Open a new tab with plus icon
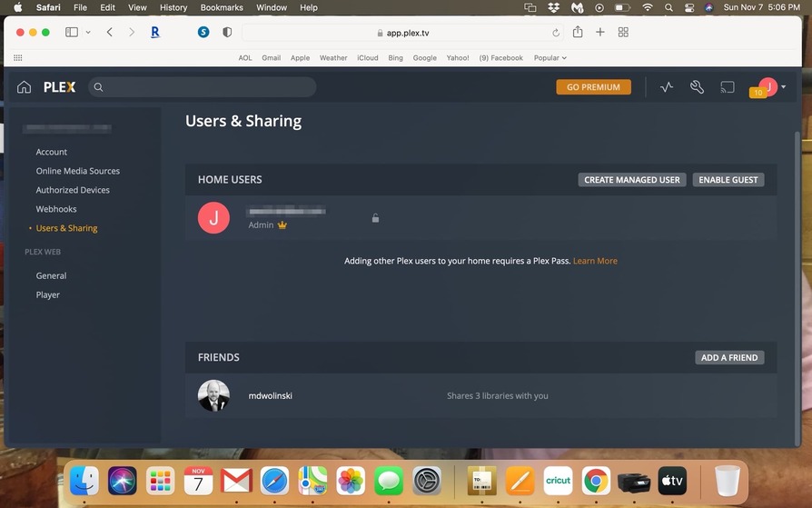This screenshot has width=812, height=508. pyautogui.click(x=600, y=32)
